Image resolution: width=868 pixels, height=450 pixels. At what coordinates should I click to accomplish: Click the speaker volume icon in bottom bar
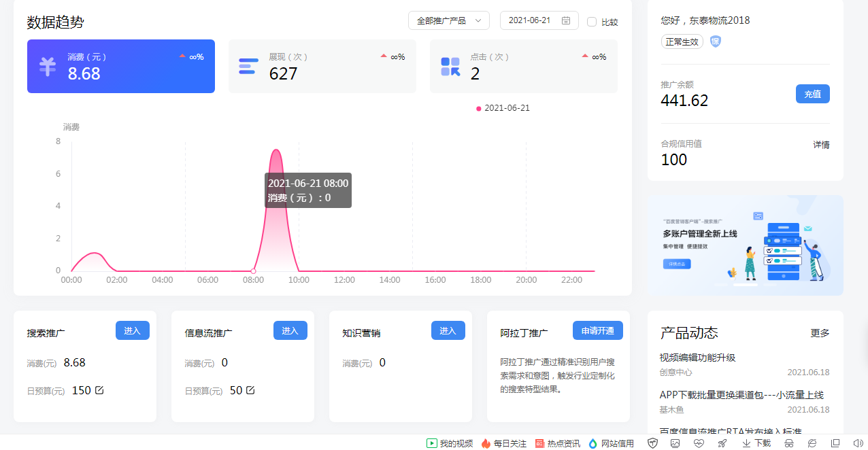pos(857,443)
